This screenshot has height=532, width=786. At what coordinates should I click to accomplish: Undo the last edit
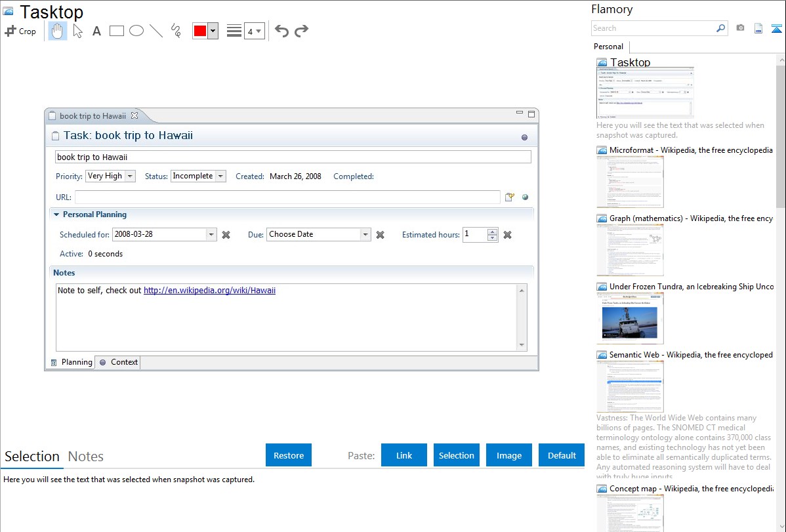tap(281, 31)
